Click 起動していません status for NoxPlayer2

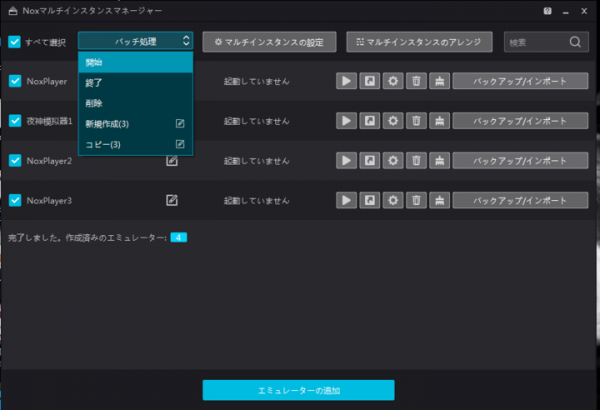click(257, 161)
